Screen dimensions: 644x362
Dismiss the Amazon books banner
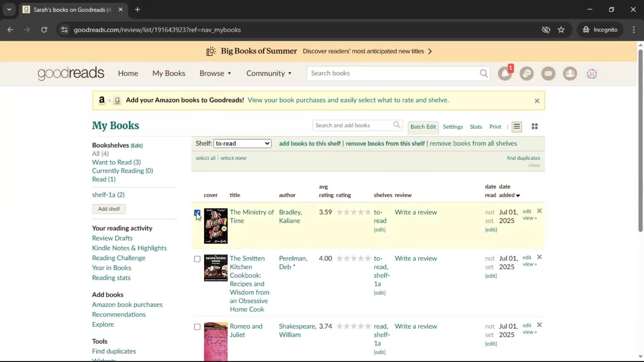point(537,101)
